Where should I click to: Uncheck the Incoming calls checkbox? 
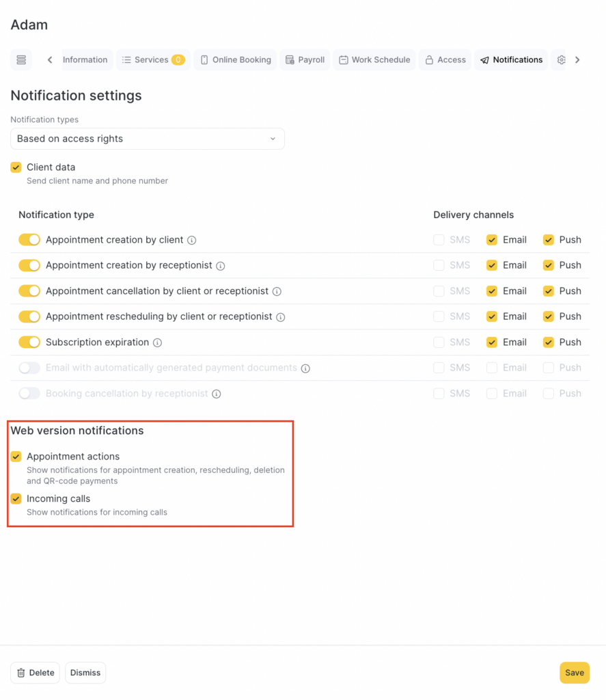pos(16,499)
